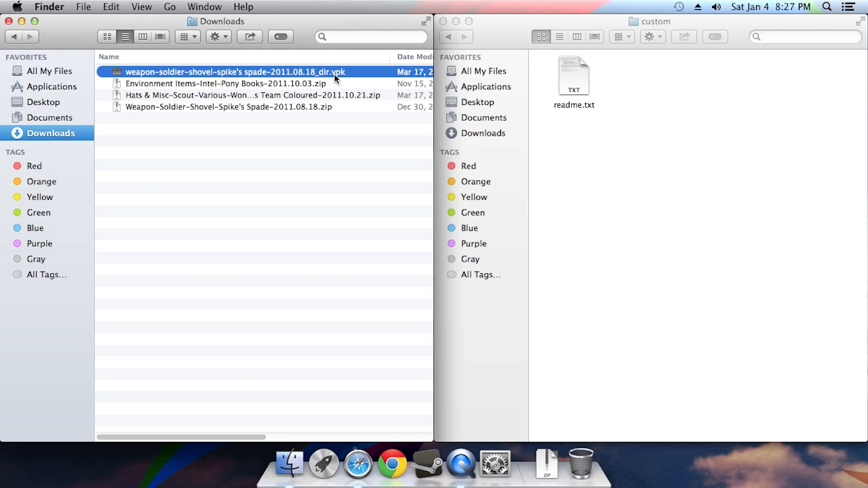The width and height of the screenshot is (868, 488).
Task: Open the Go menu
Action: (170, 7)
